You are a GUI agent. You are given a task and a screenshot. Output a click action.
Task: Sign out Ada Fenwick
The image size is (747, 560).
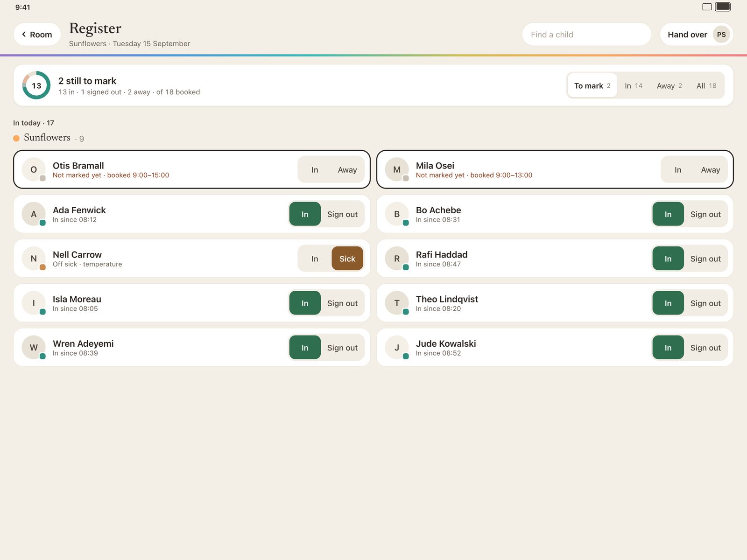(x=342, y=214)
